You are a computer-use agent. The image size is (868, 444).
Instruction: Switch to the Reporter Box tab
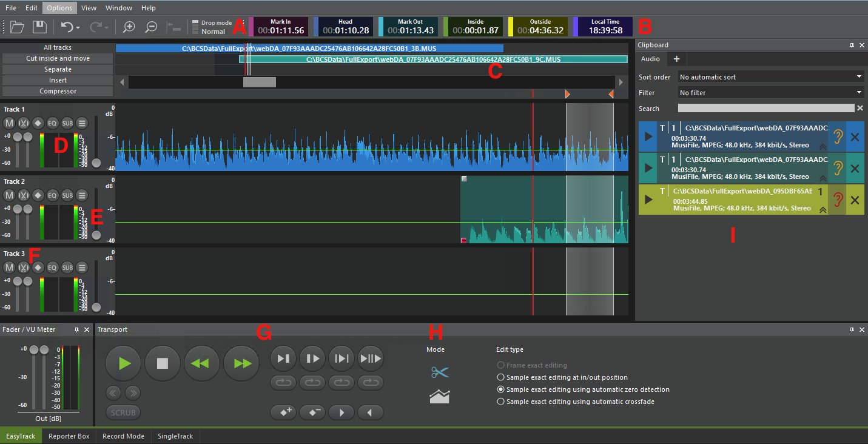(x=69, y=436)
